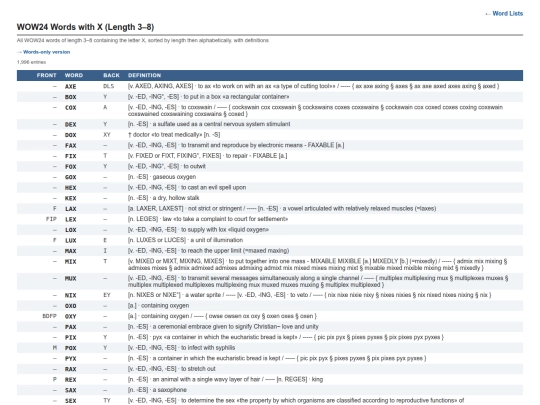
Task: Select the word PYX in the table
Action: click(x=71, y=359)
